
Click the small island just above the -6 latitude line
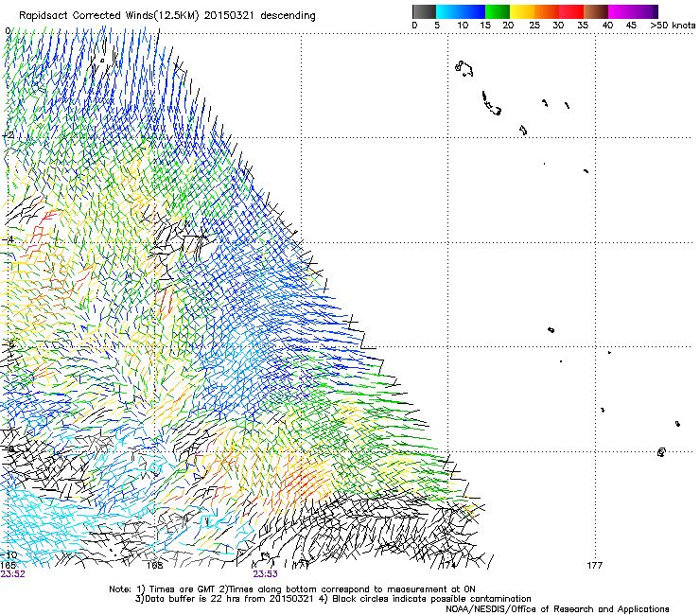[551, 330]
